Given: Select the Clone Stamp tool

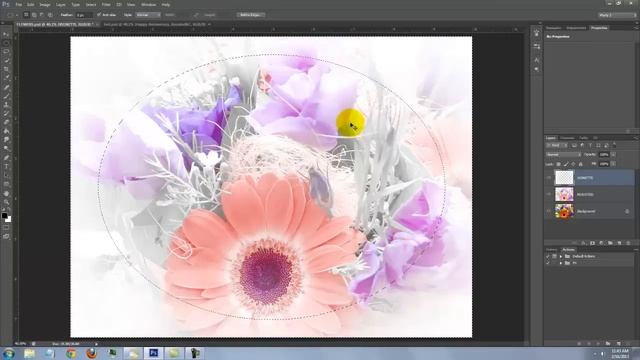Looking at the screenshot, I should point(6,104).
